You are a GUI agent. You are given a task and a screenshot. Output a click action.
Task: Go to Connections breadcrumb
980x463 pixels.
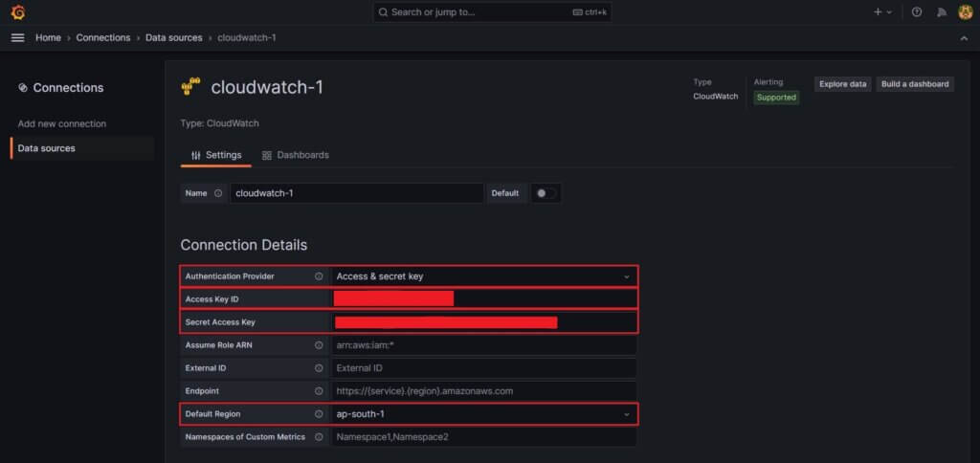103,37
